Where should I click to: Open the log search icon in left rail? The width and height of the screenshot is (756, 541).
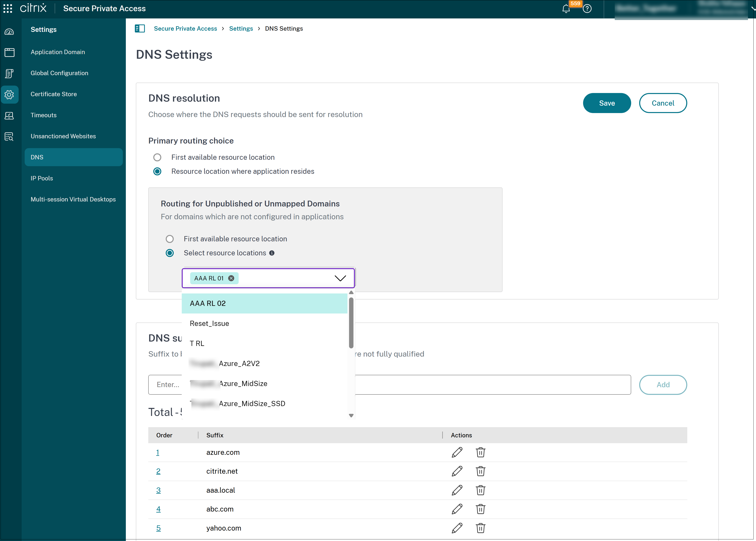pyautogui.click(x=9, y=137)
